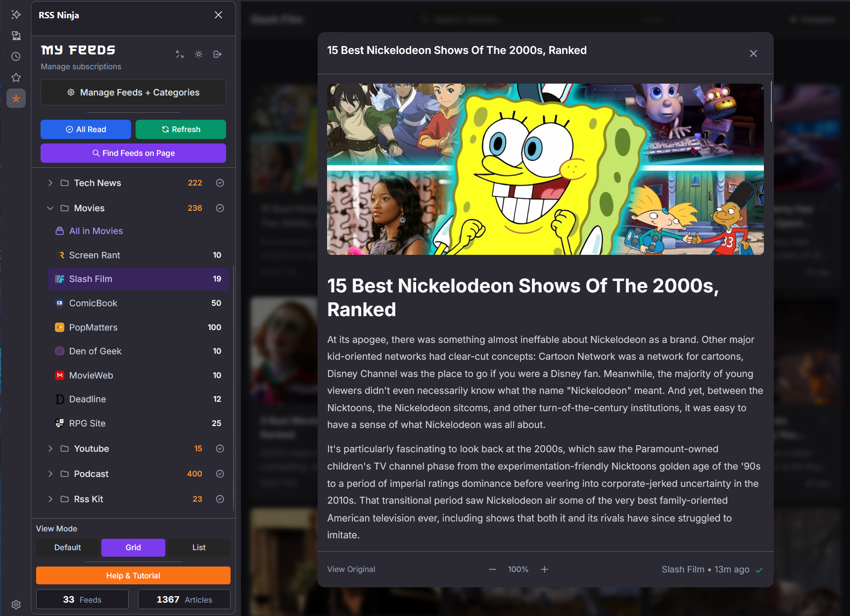Screen dimensions: 850x616
Task: Expand the Podcast category
Action: [x=50, y=474]
